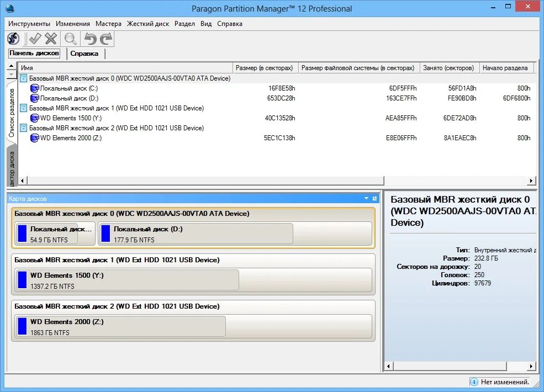Screen dimensions: 544x392
Task: Open the Изменения menu
Action: pos(73,24)
